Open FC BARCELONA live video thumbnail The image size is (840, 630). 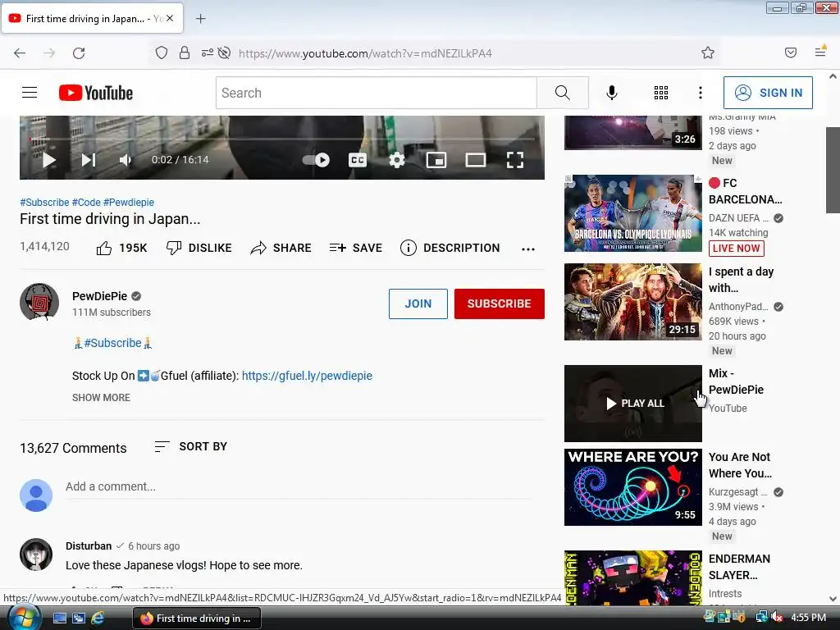[x=632, y=213]
